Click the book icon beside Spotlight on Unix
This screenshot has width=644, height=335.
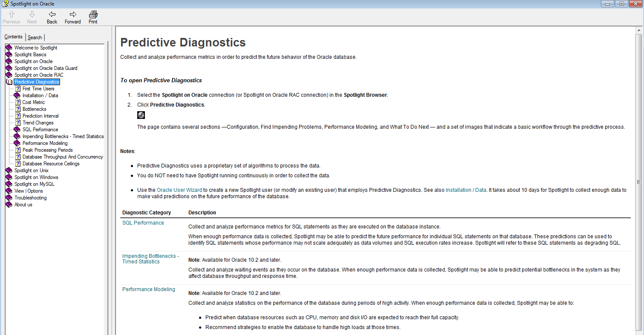[9, 170]
